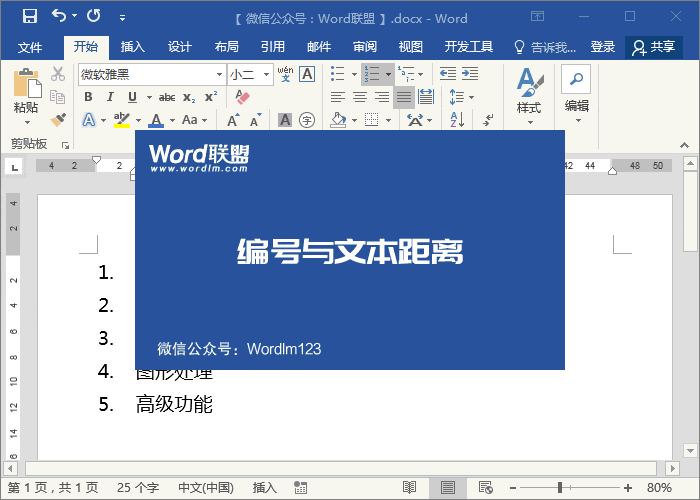Click the Clear Formatting eraser icon
The height and width of the screenshot is (500, 700).
pos(242,97)
